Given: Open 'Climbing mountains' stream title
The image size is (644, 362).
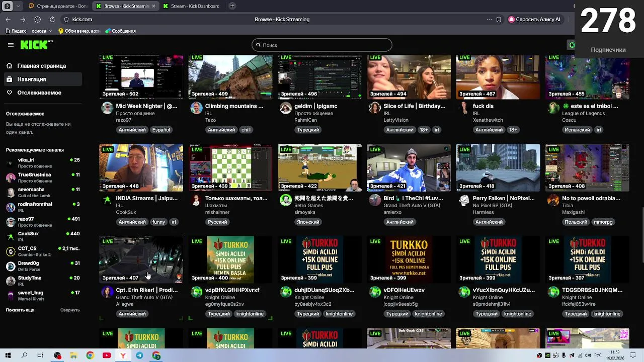Looking at the screenshot, I should click(x=234, y=106).
